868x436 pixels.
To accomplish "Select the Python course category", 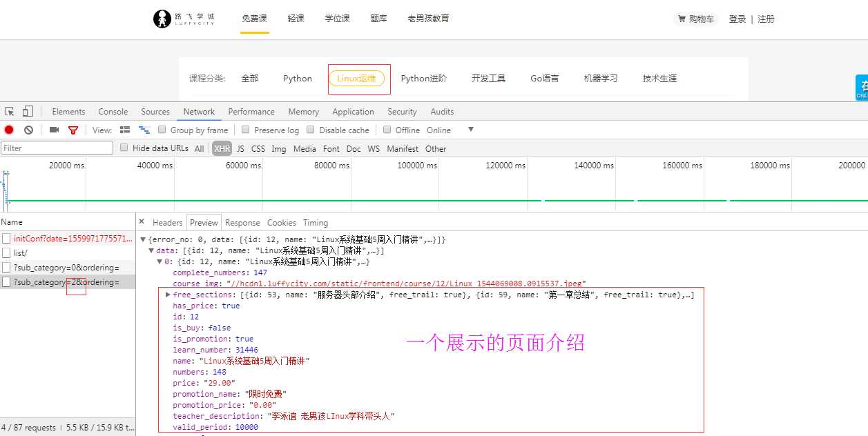I will point(298,79).
